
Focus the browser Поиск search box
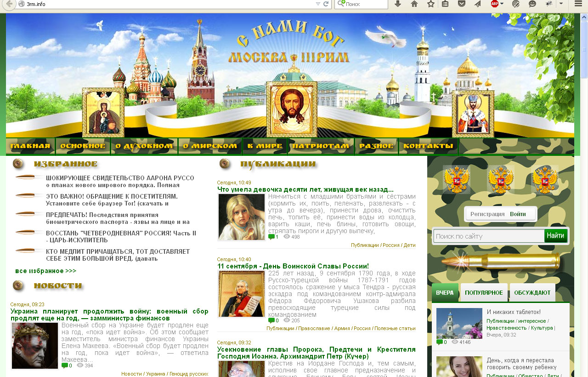[x=362, y=4]
